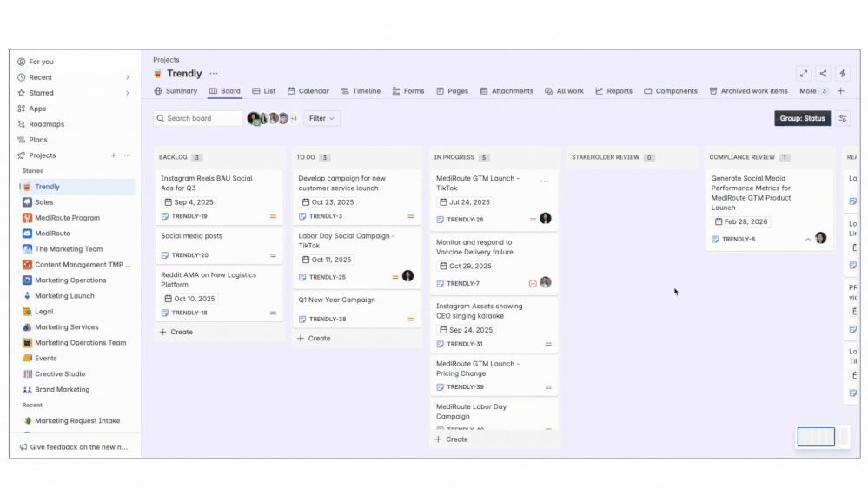Open the Forms tab
The image size is (868, 488).
coord(408,91)
